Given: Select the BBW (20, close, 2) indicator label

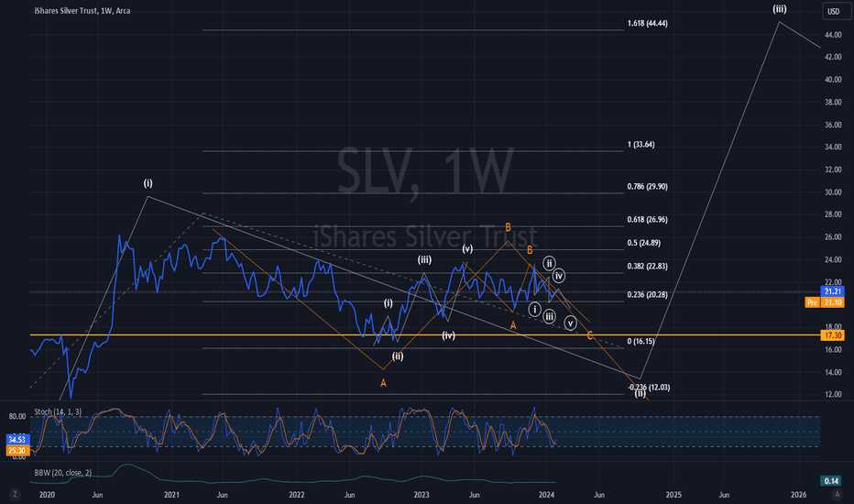Looking at the screenshot, I should [x=62, y=473].
